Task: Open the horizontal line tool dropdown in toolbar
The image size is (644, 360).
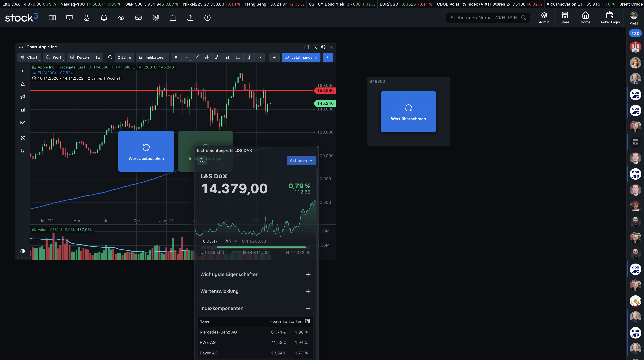Action: tap(186, 57)
